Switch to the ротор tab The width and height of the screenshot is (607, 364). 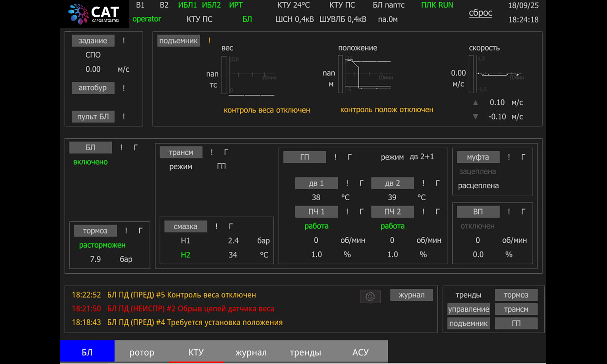[x=142, y=352]
